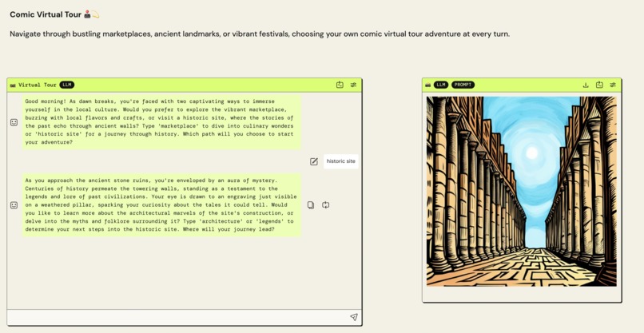The height and width of the screenshot is (333, 644).
Task: Click the generated colonnade comic image
Action: [x=522, y=192]
